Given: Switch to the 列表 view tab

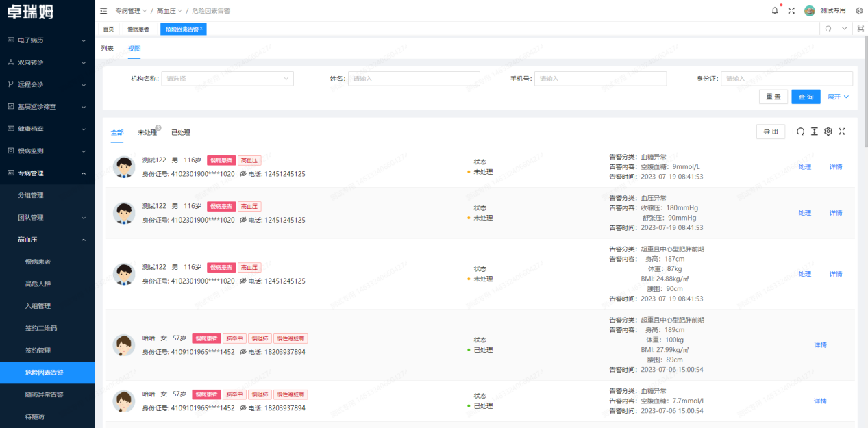Looking at the screenshot, I should click(x=108, y=49).
